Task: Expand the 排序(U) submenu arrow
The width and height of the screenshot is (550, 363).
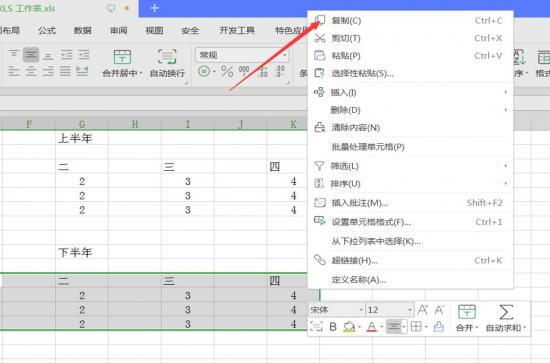Action: pyautogui.click(x=505, y=183)
